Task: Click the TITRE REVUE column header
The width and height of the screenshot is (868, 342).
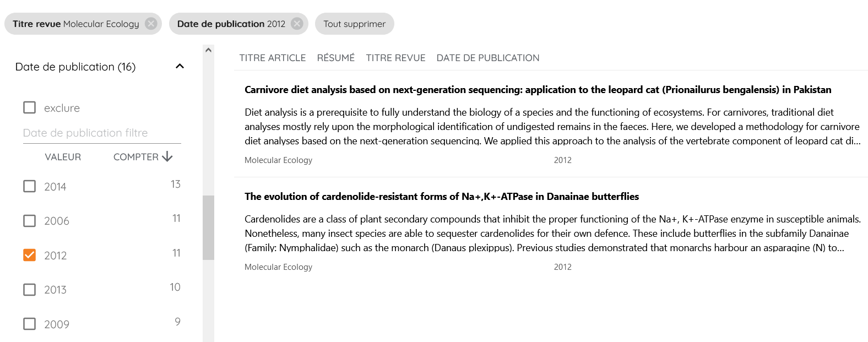Action: pyautogui.click(x=395, y=58)
